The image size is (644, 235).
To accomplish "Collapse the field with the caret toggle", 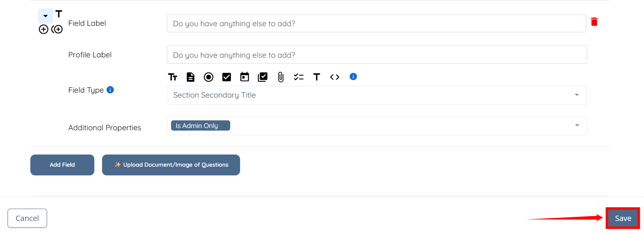I will click(46, 16).
